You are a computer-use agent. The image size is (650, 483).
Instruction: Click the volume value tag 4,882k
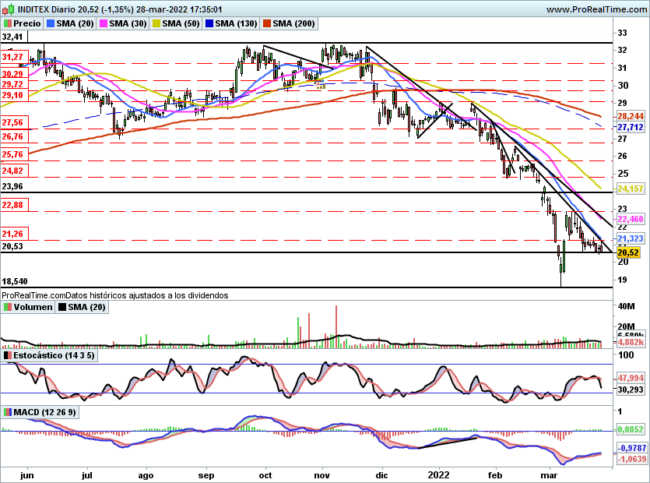click(630, 342)
